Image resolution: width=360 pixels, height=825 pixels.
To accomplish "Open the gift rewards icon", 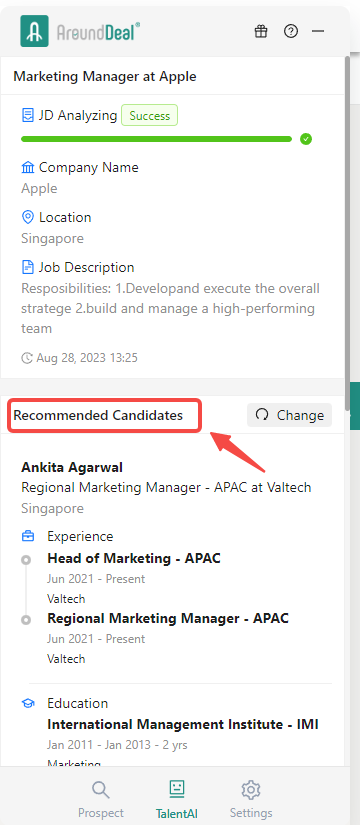I will (261, 31).
